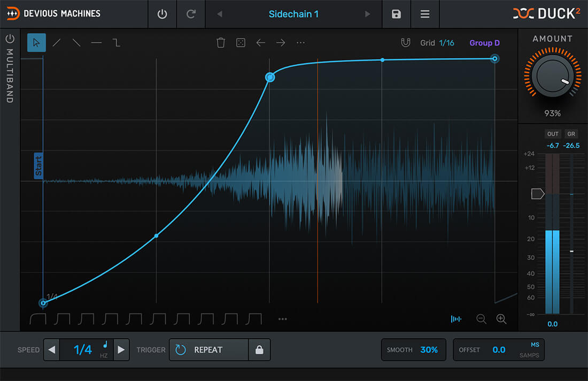The image size is (588, 381).
Task: Click the OFFSET value field
Action: click(499, 349)
